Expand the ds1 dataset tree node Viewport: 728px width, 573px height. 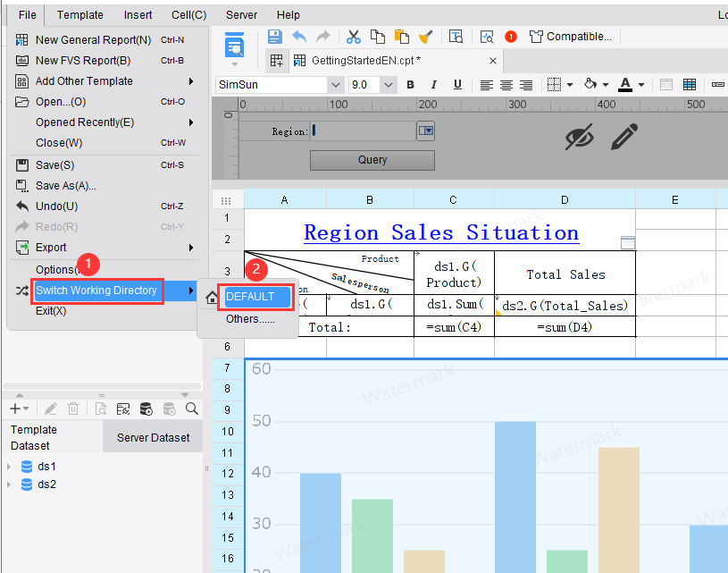click(10, 467)
